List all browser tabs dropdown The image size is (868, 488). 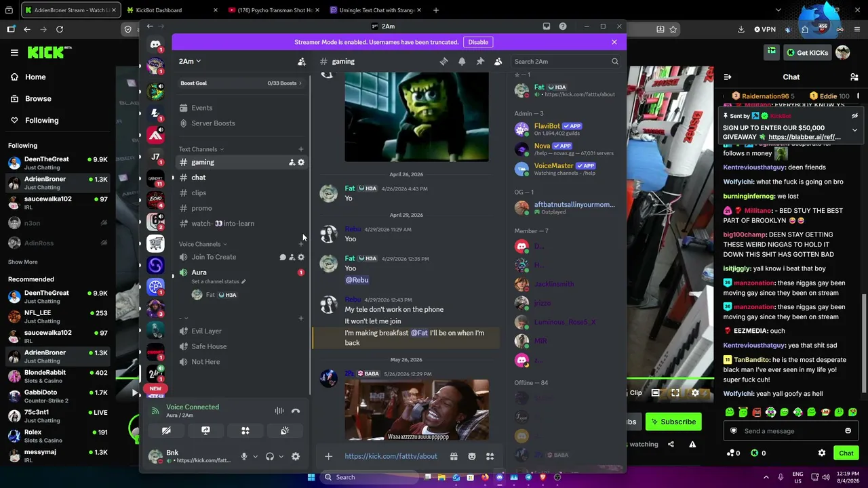(778, 10)
